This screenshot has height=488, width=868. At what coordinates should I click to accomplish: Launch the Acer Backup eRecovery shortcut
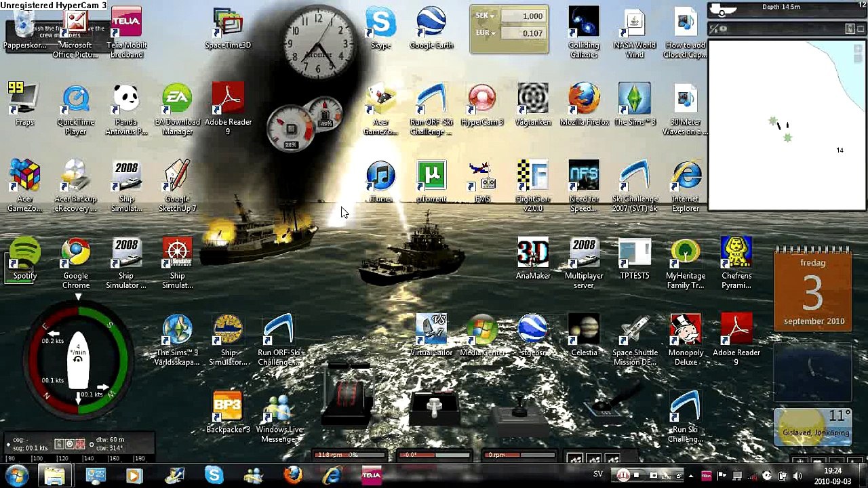point(75,186)
